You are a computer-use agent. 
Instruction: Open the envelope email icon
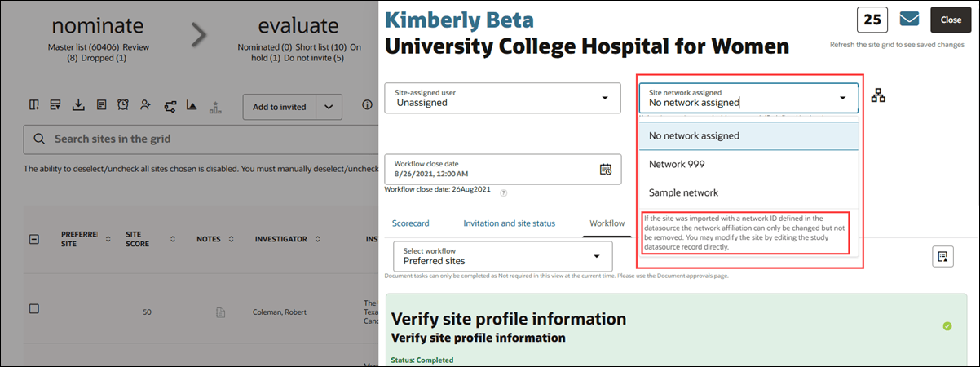(x=909, y=19)
